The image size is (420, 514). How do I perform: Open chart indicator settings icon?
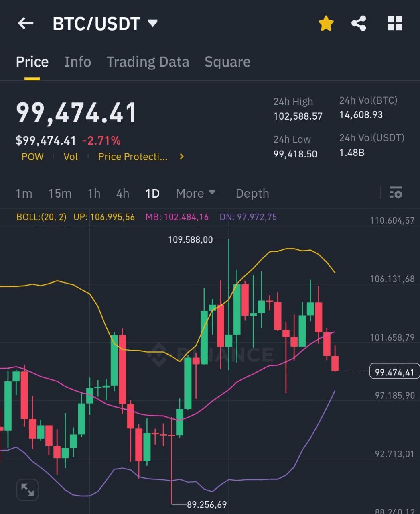(x=396, y=193)
